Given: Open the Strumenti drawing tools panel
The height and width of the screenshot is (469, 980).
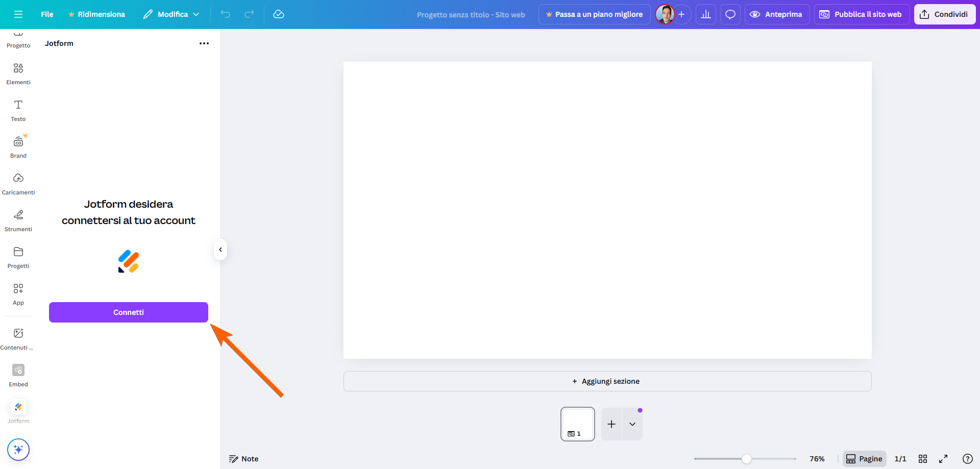Looking at the screenshot, I should pyautogui.click(x=18, y=220).
